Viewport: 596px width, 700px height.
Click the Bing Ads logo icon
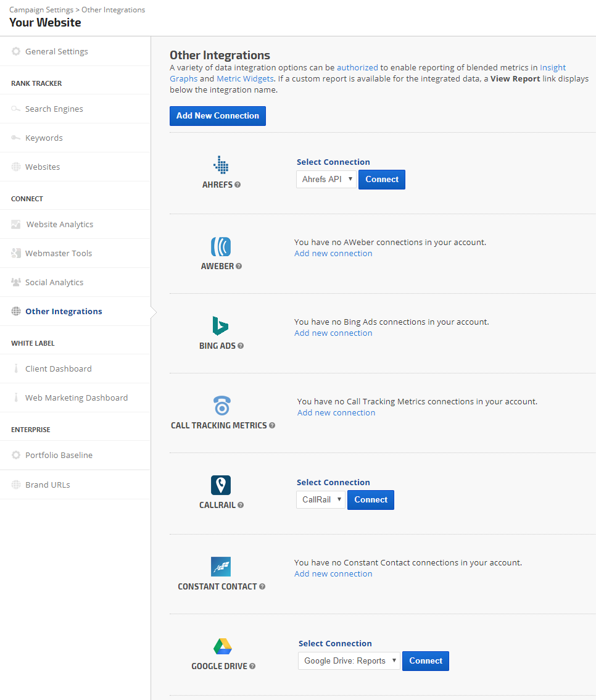pyautogui.click(x=221, y=326)
